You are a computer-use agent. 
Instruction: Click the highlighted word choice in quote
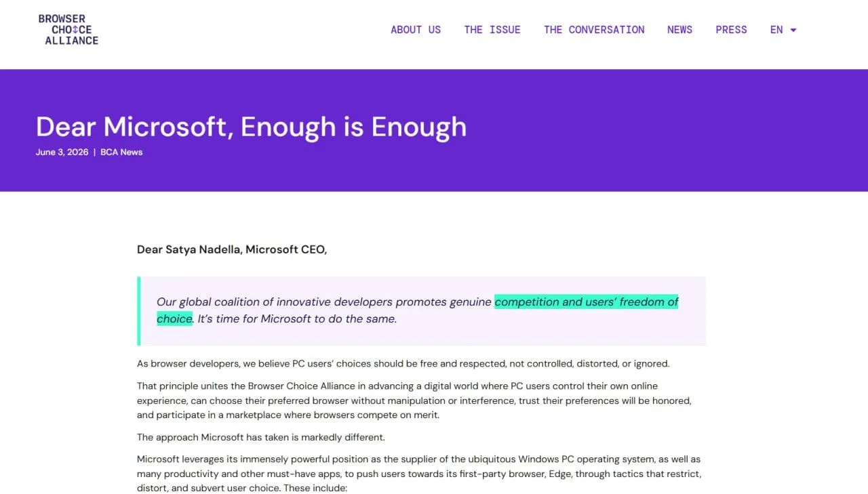coord(174,318)
